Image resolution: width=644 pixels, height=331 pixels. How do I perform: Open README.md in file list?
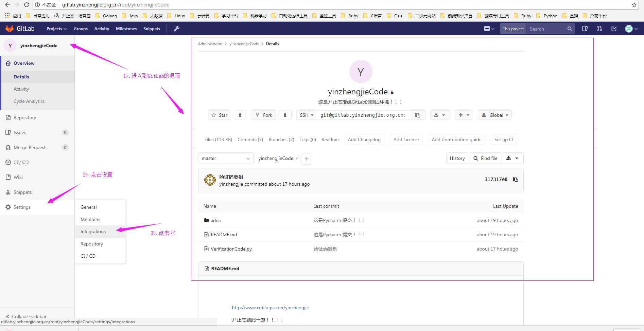pos(224,235)
